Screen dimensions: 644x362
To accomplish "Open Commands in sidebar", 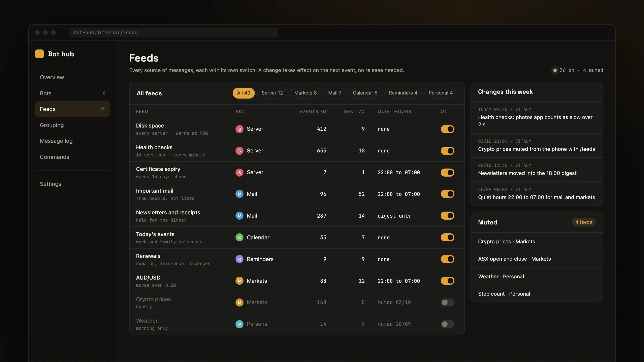I will coord(72,157).
